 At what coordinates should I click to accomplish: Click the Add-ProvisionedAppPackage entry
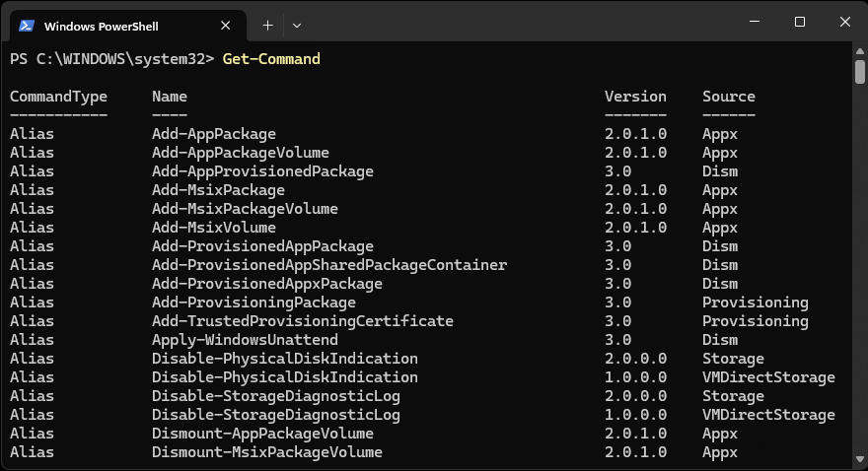pos(262,246)
